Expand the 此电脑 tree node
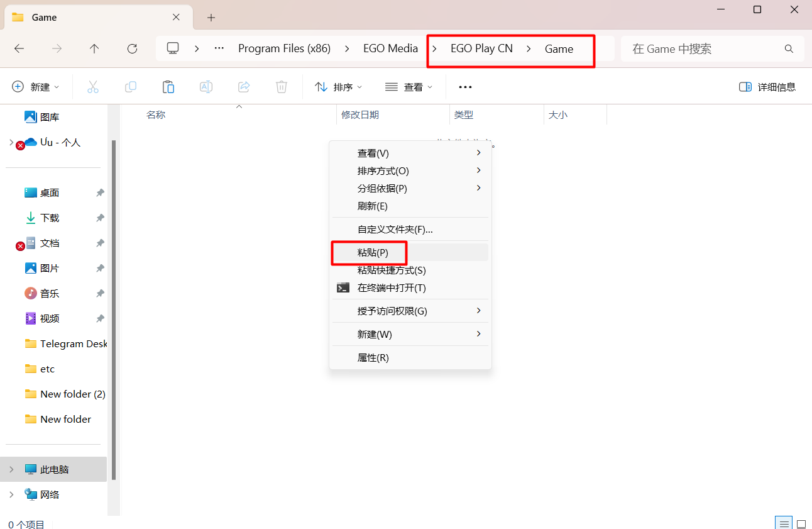The width and height of the screenshot is (812, 529). tap(11, 469)
